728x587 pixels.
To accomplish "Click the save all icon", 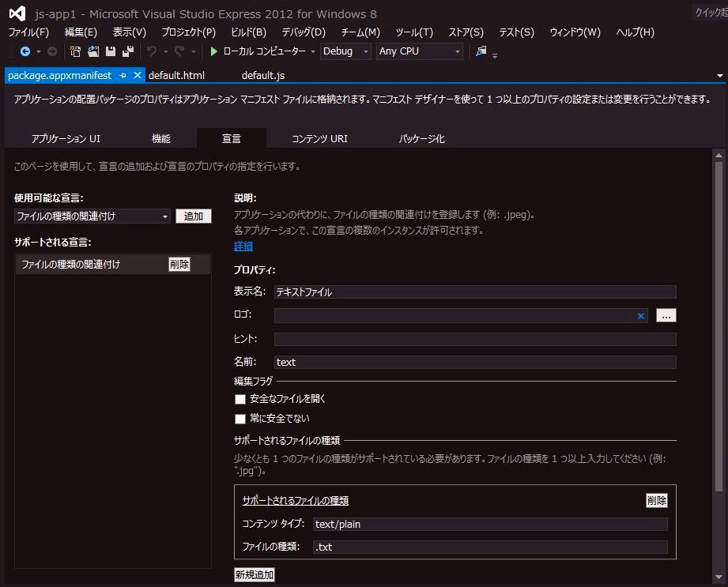I will click(x=128, y=51).
